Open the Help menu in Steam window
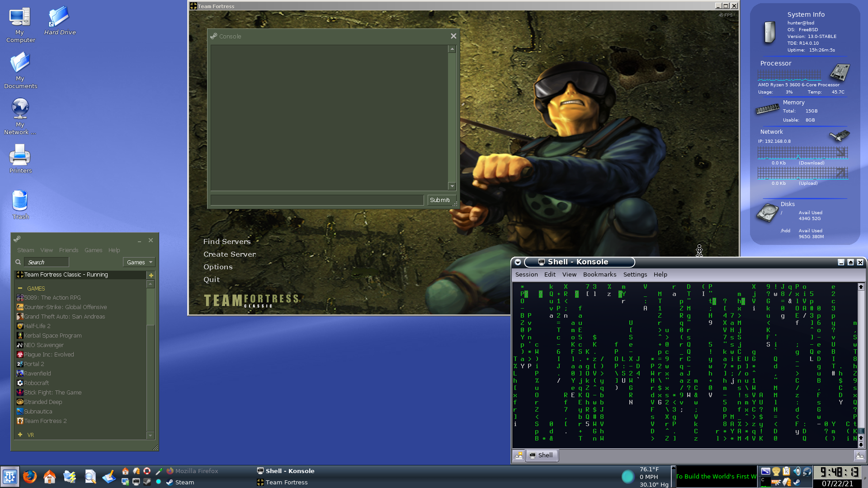This screenshot has height=488, width=868. (x=114, y=250)
